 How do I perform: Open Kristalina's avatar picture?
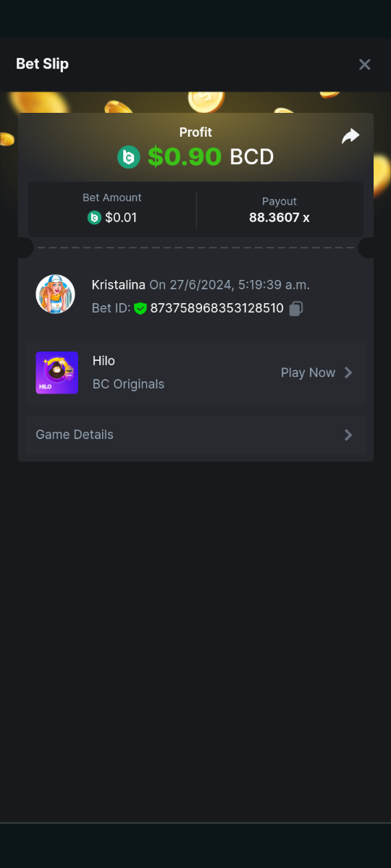(x=56, y=294)
